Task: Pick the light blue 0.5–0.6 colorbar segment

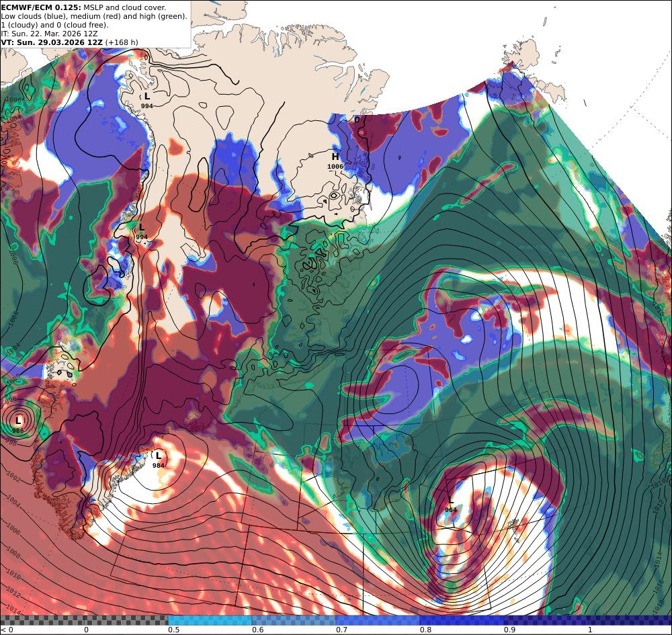Action: tap(210, 620)
